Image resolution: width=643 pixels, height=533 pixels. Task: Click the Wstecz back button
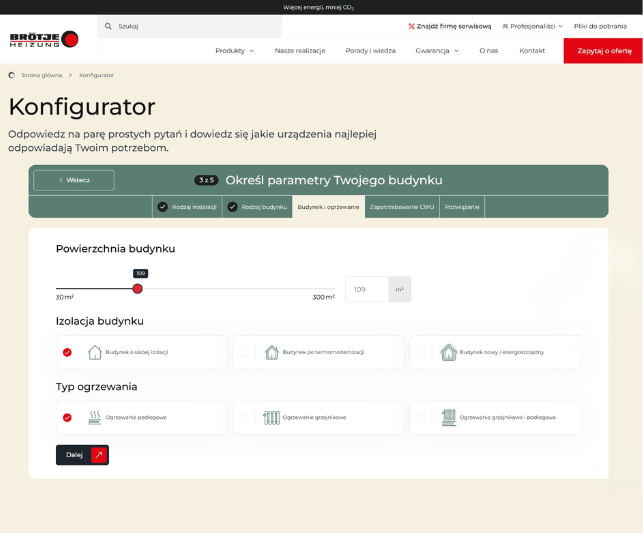74,180
